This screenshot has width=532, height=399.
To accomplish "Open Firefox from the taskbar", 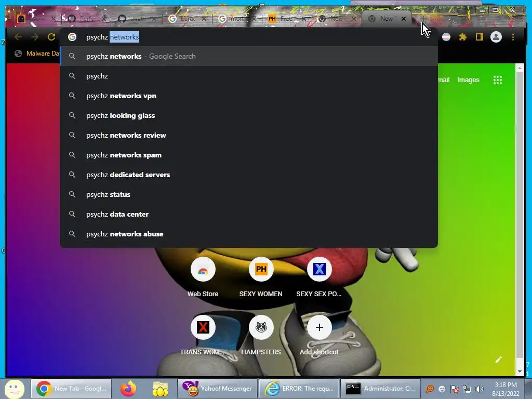I will [128, 389].
